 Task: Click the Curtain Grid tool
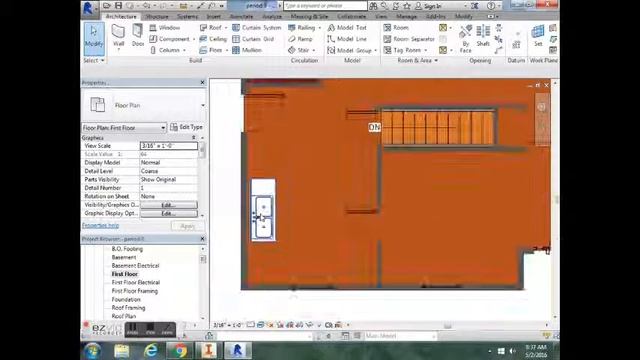tap(253, 39)
